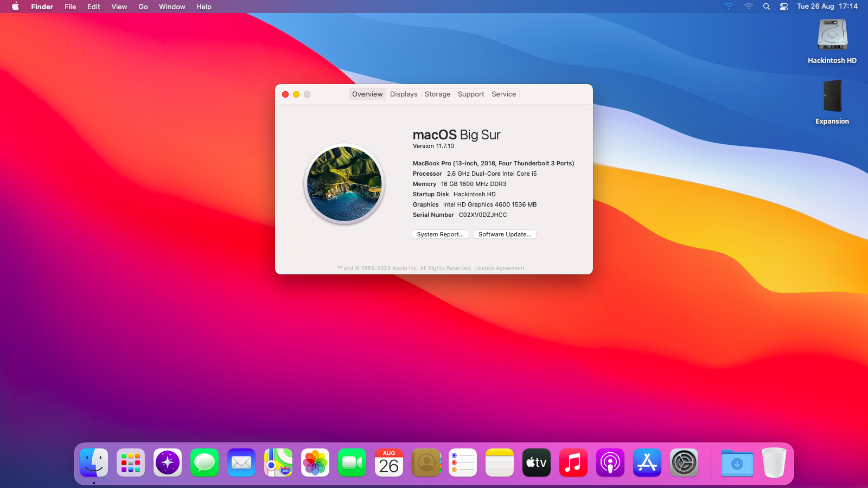Click the Memory 16 GB 1600 MHz line

click(x=459, y=184)
